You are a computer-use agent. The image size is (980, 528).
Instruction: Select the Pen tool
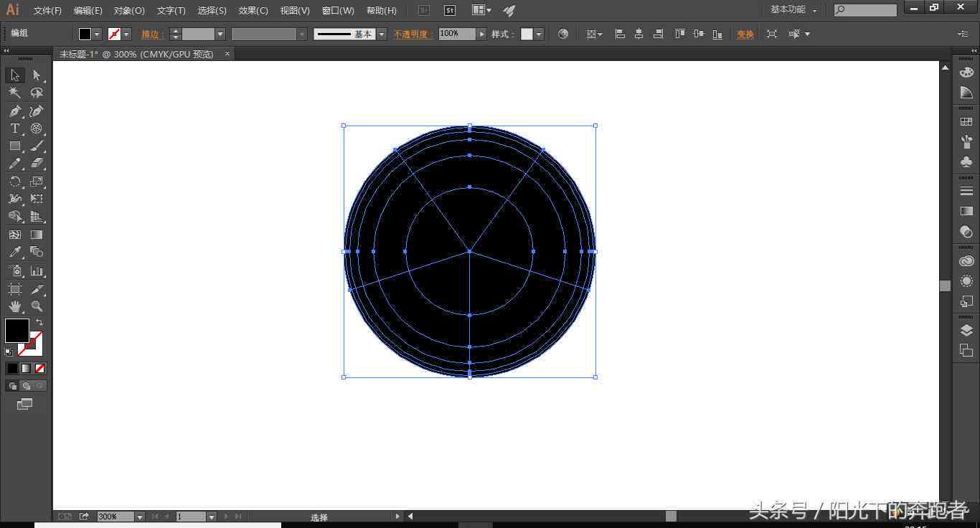pos(15,110)
